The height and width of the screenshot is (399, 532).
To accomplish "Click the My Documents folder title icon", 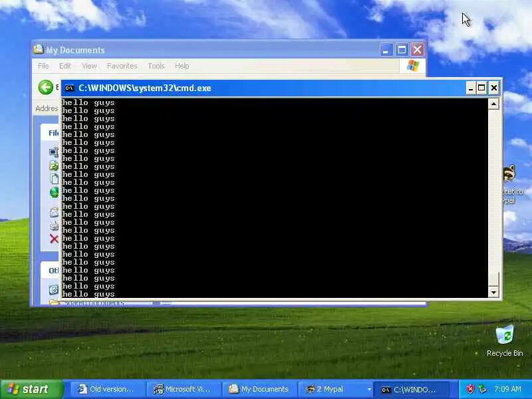I will (39, 49).
